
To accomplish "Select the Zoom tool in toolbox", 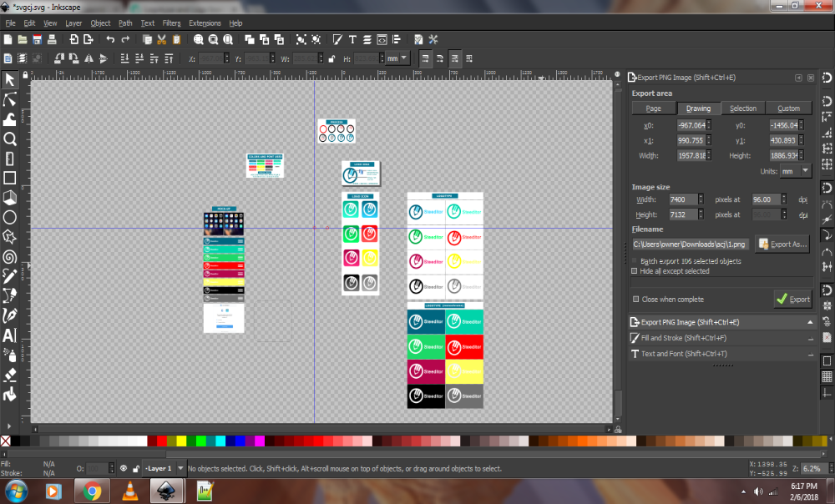I will click(9, 139).
